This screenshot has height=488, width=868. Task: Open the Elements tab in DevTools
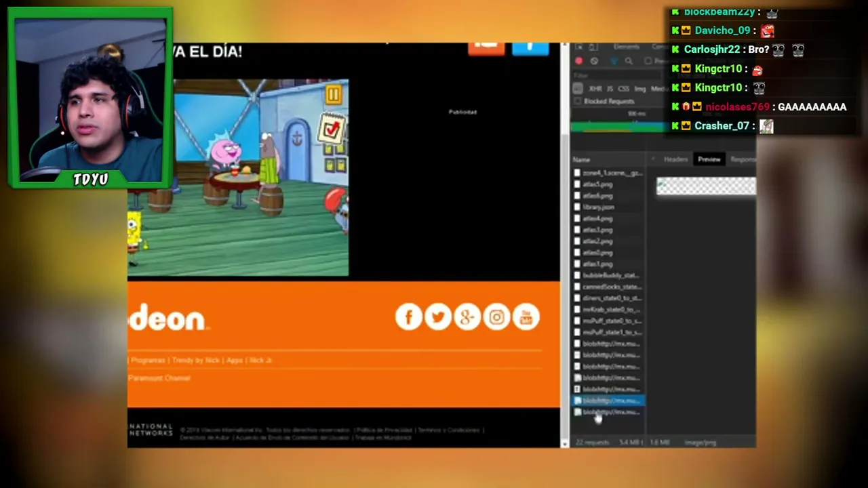coord(626,47)
